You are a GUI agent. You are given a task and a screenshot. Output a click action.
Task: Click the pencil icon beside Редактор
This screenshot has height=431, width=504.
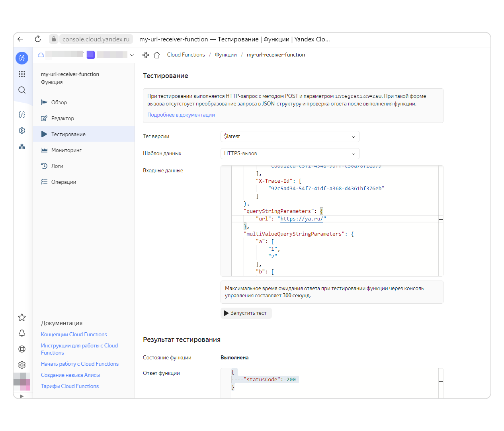44,118
